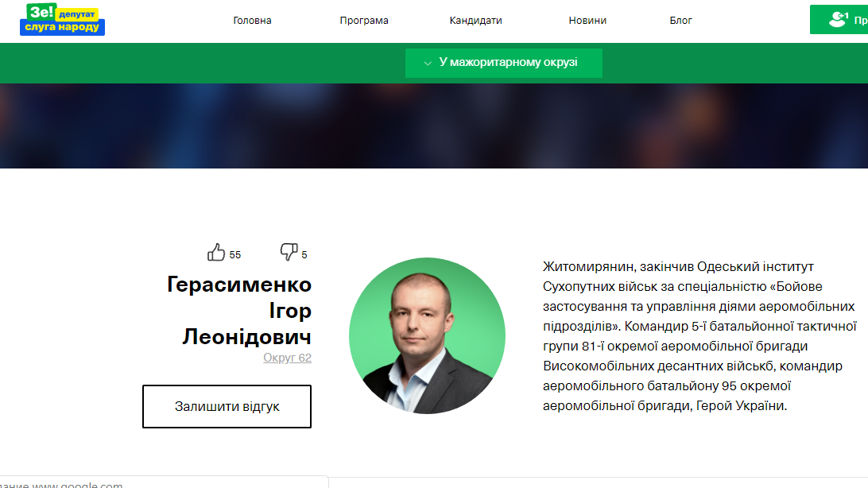The width and height of the screenshot is (868, 488).
Task: Click the google.com status text in the corner
Action: point(61,484)
